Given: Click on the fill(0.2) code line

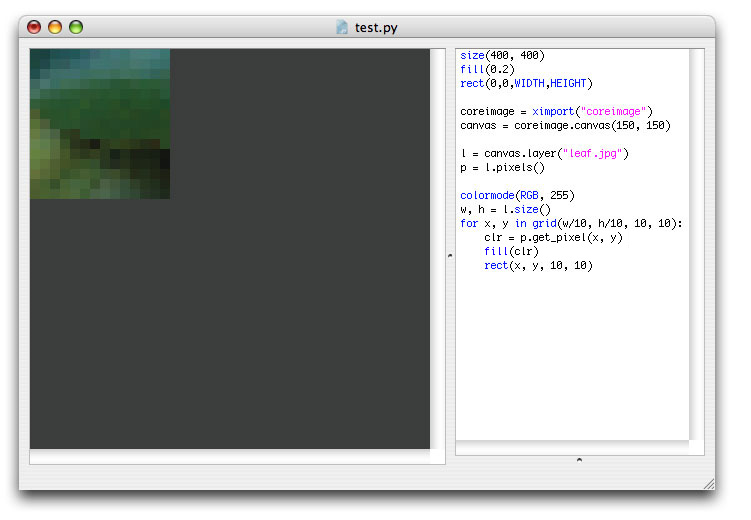Looking at the screenshot, I should pyautogui.click(x=487, y=69).
